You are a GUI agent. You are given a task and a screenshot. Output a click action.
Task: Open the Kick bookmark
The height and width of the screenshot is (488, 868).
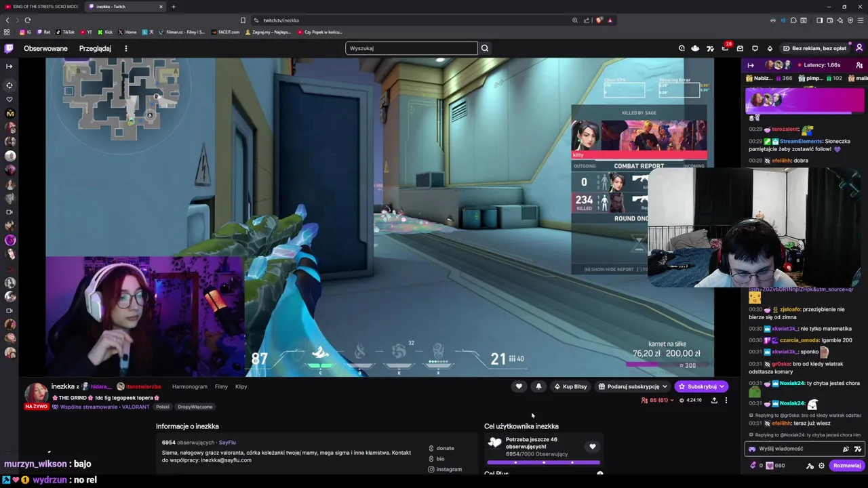point(105,32)
